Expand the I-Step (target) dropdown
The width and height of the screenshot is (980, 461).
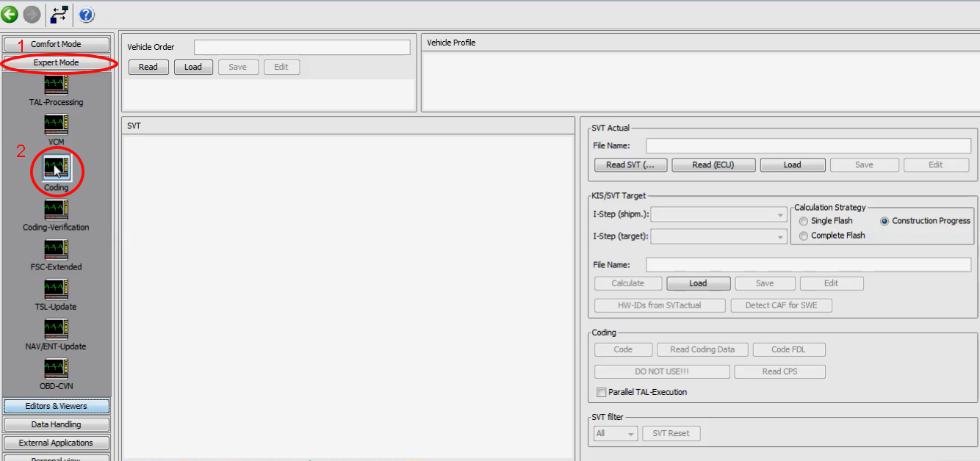[x=780, y=236]
